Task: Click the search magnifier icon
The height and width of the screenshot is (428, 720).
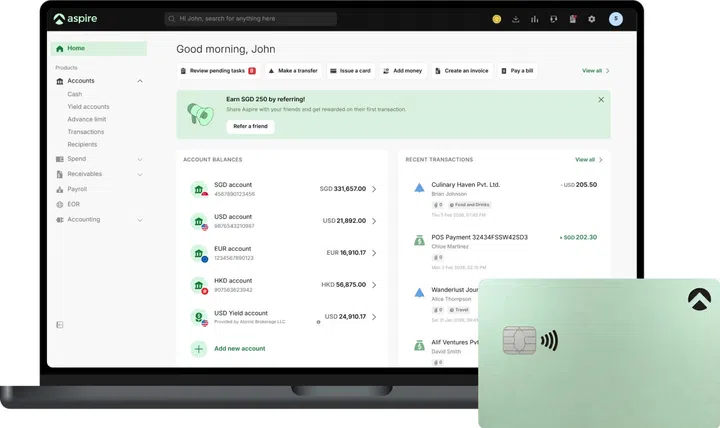Action: (172, 19)
